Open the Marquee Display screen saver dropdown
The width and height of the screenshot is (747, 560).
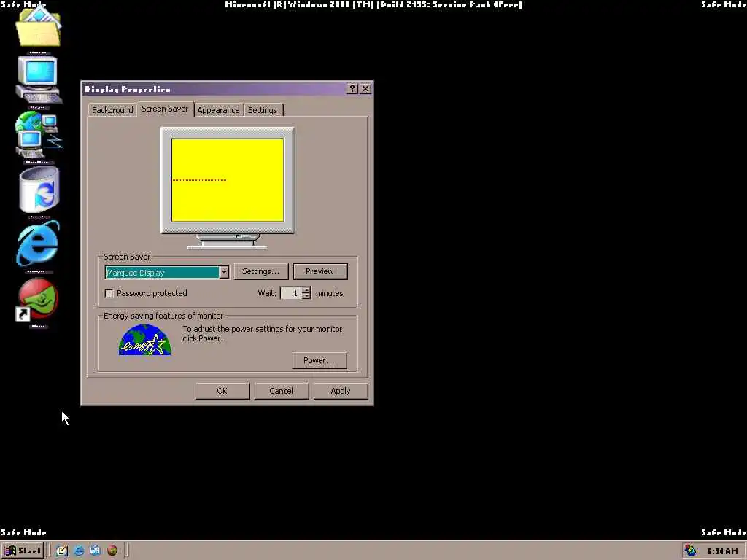pos(224,273)
